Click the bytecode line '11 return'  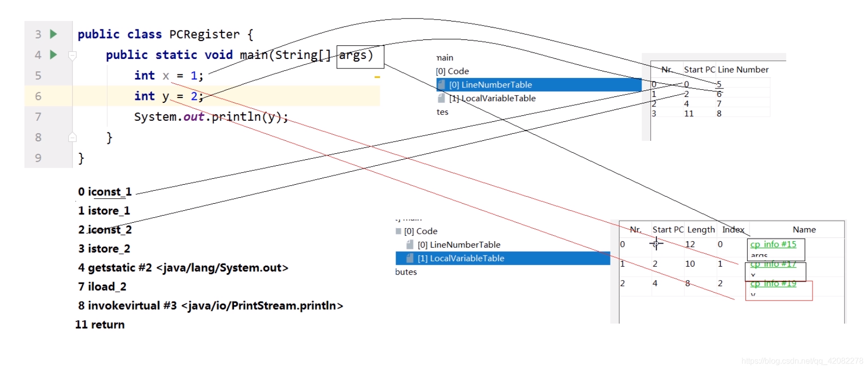(100, 325)
